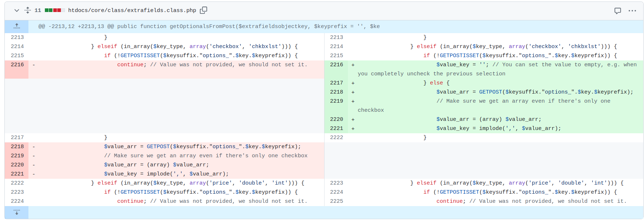Click the htdocs/core/class/extrafields.class.php file name
Screen dimensions: 644x221
[x=132, y=10]
